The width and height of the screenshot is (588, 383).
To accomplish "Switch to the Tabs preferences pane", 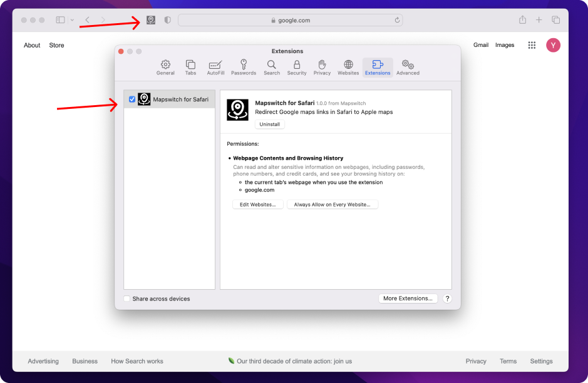I will coord(190,66).
